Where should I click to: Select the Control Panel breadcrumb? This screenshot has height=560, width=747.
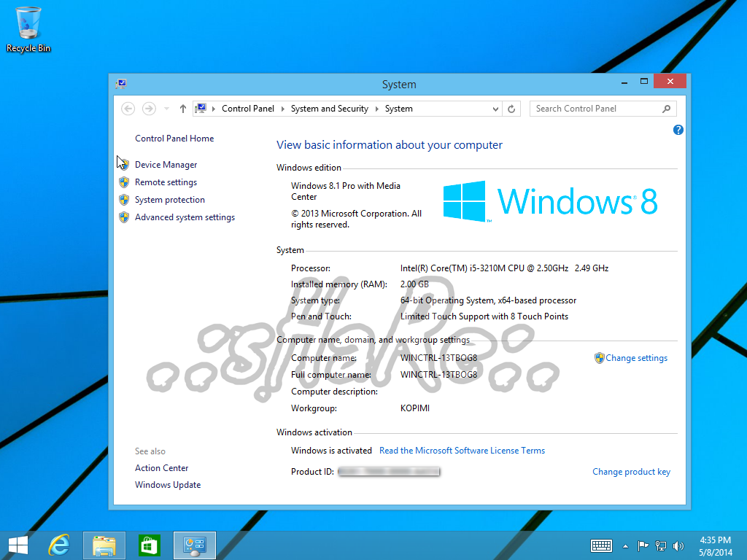[x=248, y=109]
